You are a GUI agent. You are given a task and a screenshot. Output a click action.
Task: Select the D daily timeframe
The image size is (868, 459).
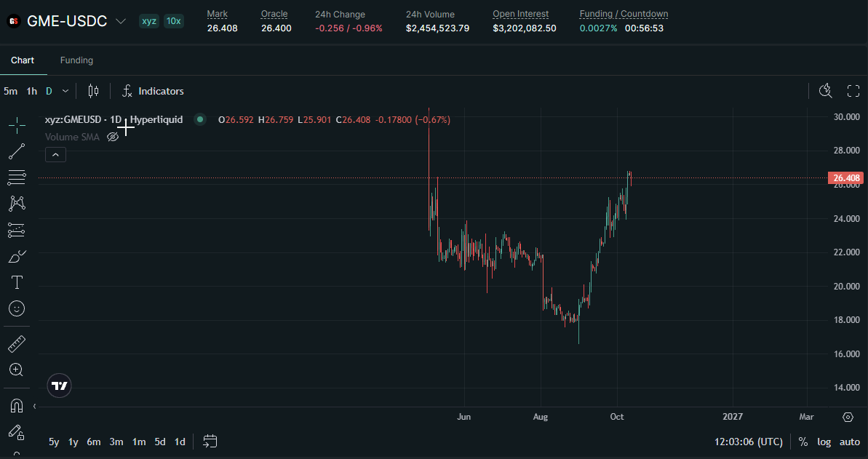[49, 91]
